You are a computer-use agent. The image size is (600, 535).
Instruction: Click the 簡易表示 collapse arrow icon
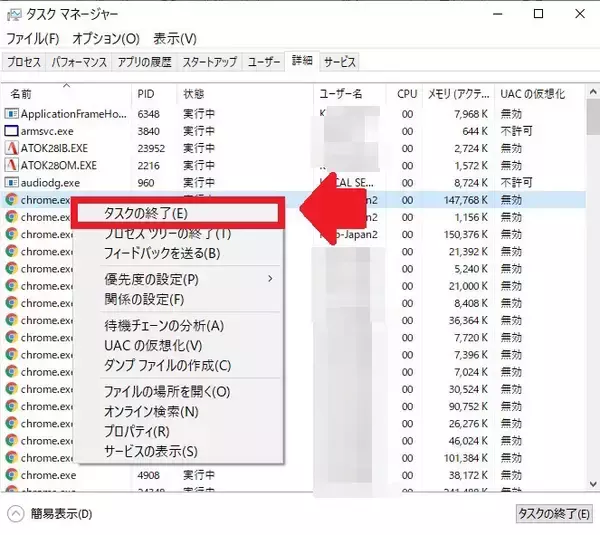(15, 514)
